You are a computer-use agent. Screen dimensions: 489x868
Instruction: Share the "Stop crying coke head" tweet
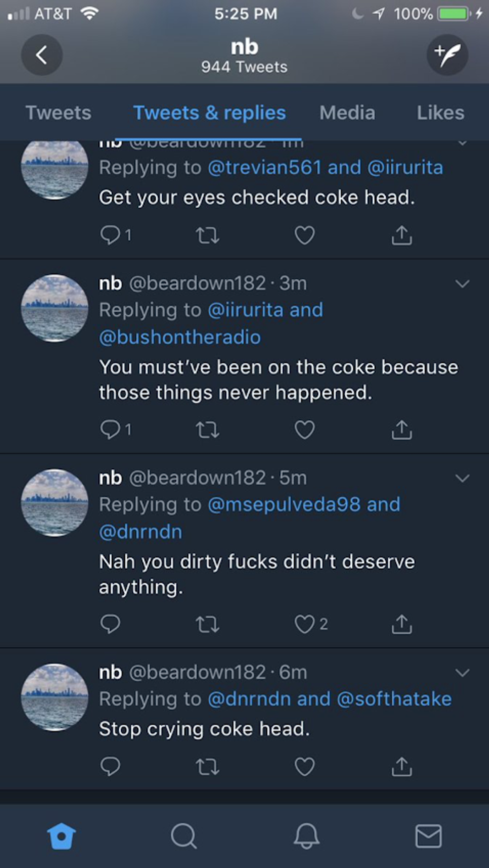click(x=402, y=767)
